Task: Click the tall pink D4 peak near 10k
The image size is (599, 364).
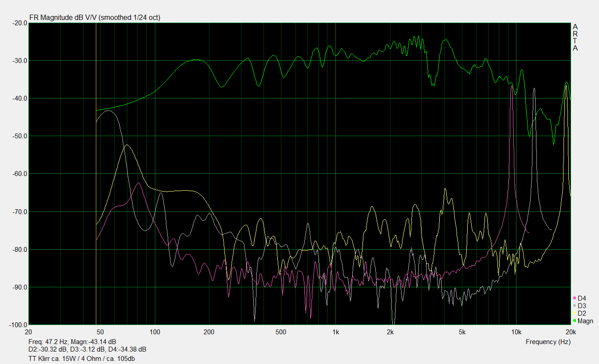Action: 512,89
